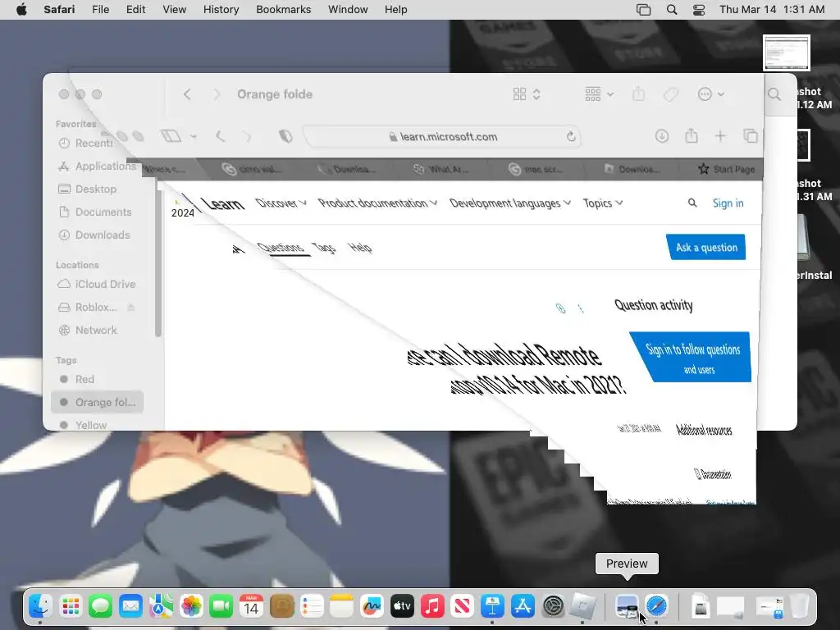Click Finder's tag toolbar icon
Viewport: 840px width, 630px height.
pos(671,95)
